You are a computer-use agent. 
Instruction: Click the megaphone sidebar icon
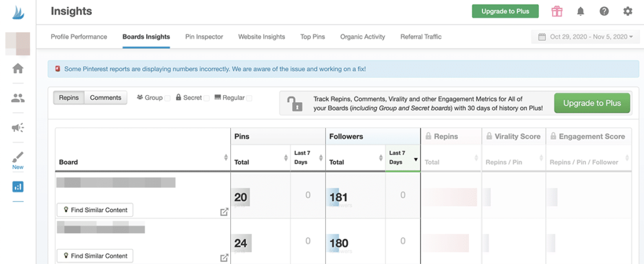coord(18,128)
